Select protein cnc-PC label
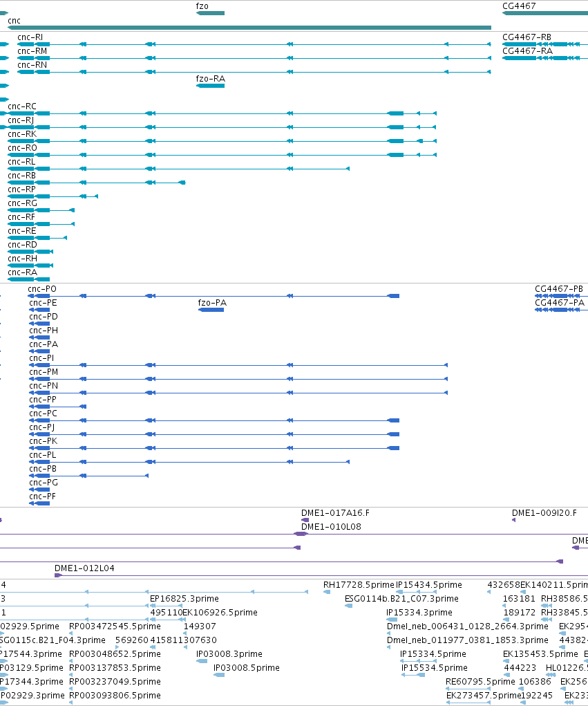Screen dimensions: 588x706 click(x=44, y=413)
